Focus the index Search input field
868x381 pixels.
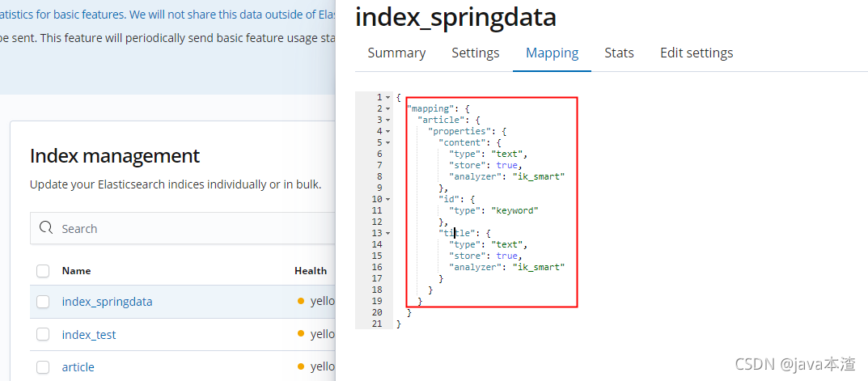183,228
